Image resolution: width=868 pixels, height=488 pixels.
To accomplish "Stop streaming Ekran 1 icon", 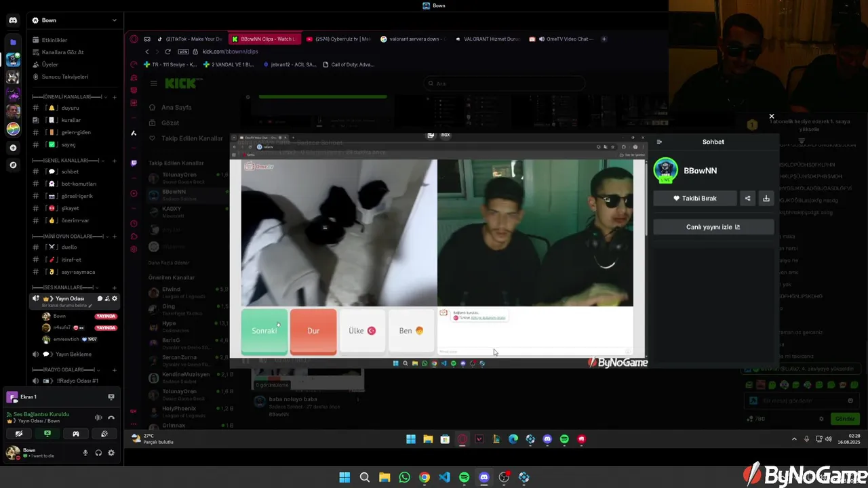I will pos(111,397).
